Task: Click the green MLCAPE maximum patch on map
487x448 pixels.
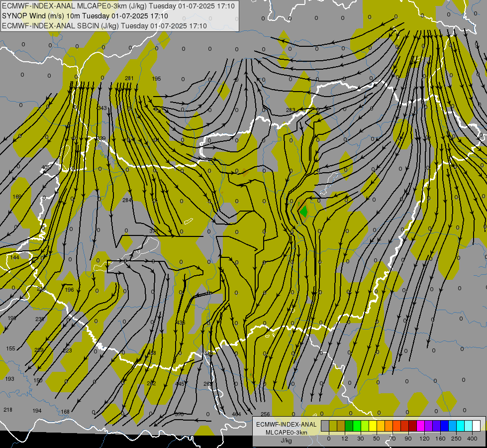Action: tap(303, 212)
